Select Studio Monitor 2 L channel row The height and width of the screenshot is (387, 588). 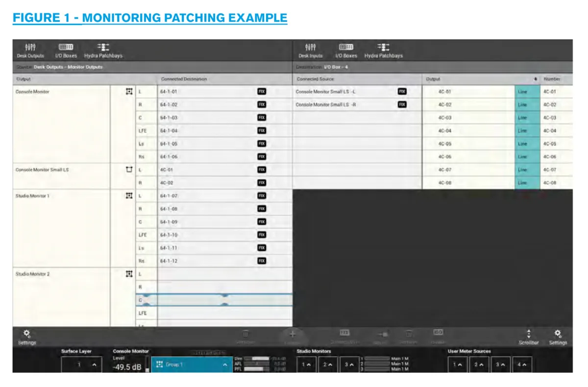(214, 274)
